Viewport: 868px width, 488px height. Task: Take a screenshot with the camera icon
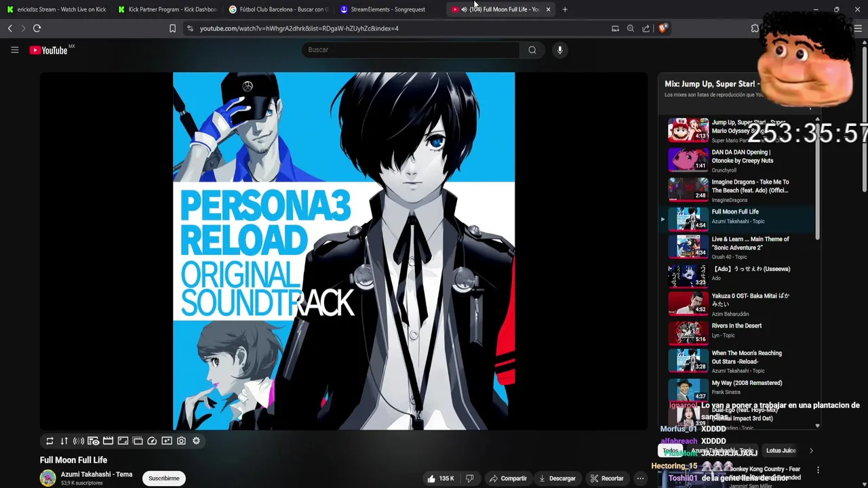pos(181,441)
